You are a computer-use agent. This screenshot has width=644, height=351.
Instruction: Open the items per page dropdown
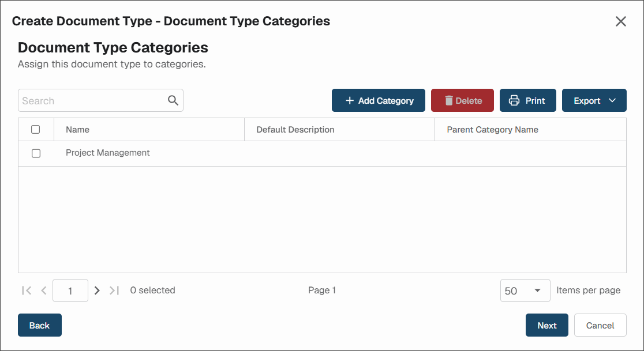525,290
